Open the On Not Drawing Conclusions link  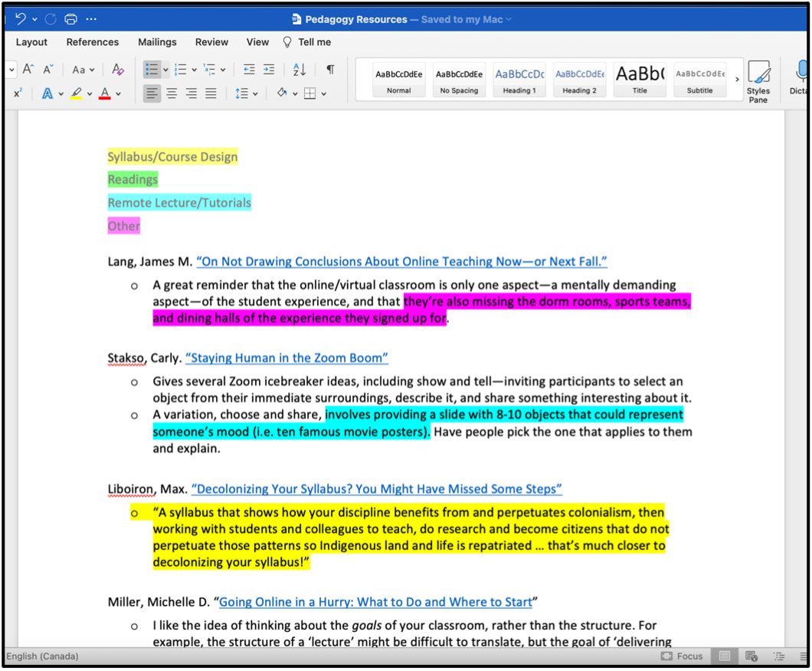[401, 261]
